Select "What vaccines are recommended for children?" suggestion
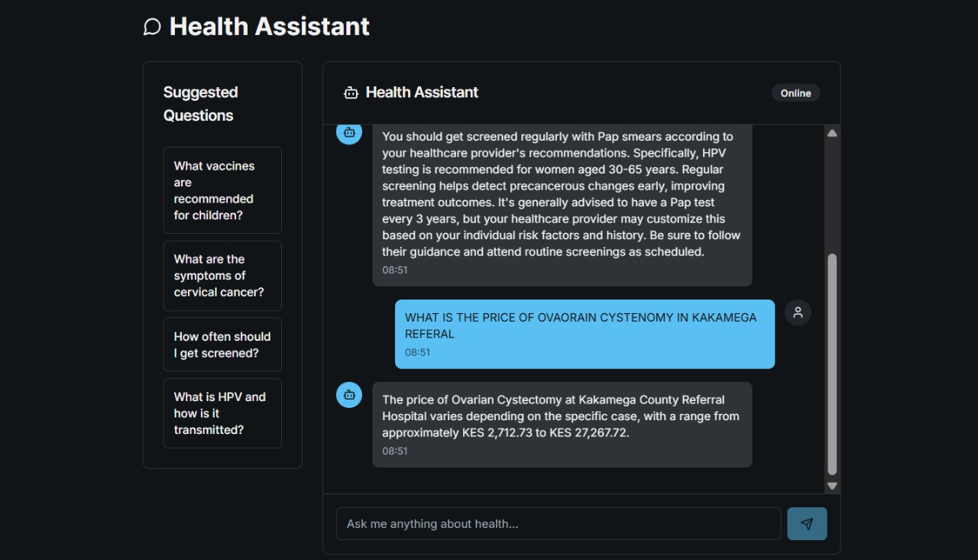Viewport: 978px width, 560px height. tap(222, 190)
